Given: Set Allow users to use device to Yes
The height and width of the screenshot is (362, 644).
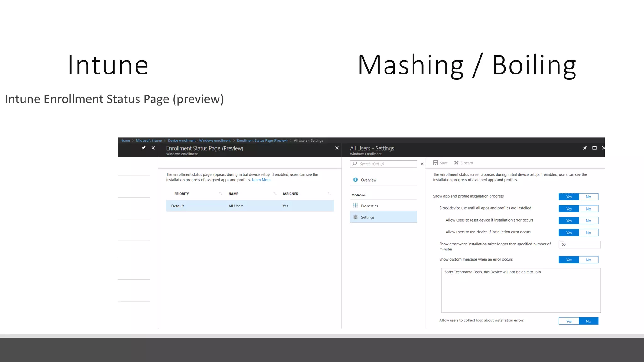Looking at the screenshot, I should (569, 233).
